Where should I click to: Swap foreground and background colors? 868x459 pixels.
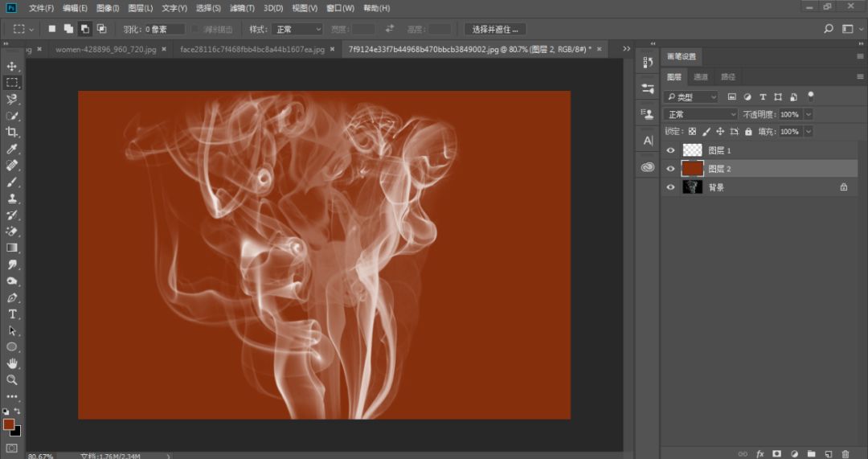click(x=17, y=412)
